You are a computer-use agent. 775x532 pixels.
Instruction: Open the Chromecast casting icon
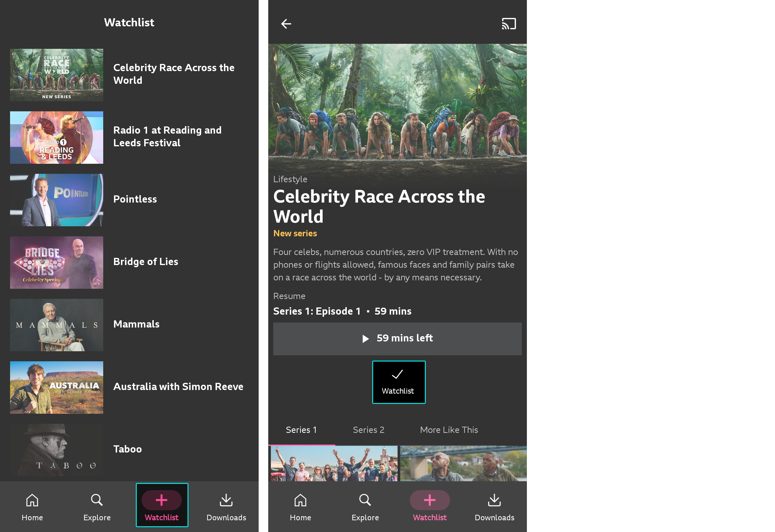[x=509, y=24]
